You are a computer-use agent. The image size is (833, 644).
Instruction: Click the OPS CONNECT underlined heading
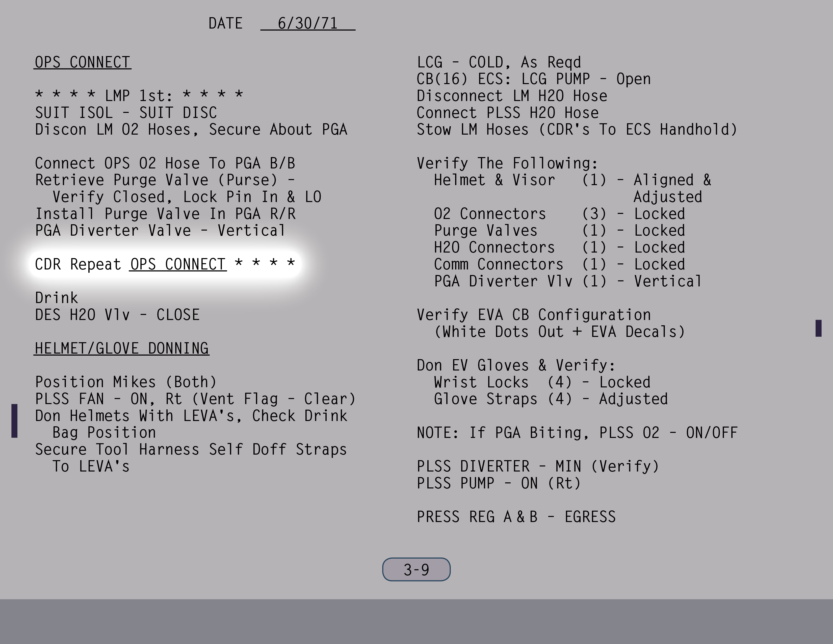pos(82,63)
